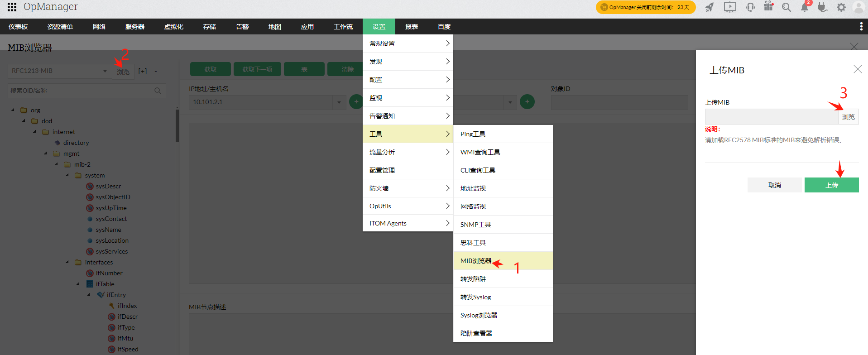868x355 pixels.
Task: Open the 报表 tab
Action: (x=412, y=27)
